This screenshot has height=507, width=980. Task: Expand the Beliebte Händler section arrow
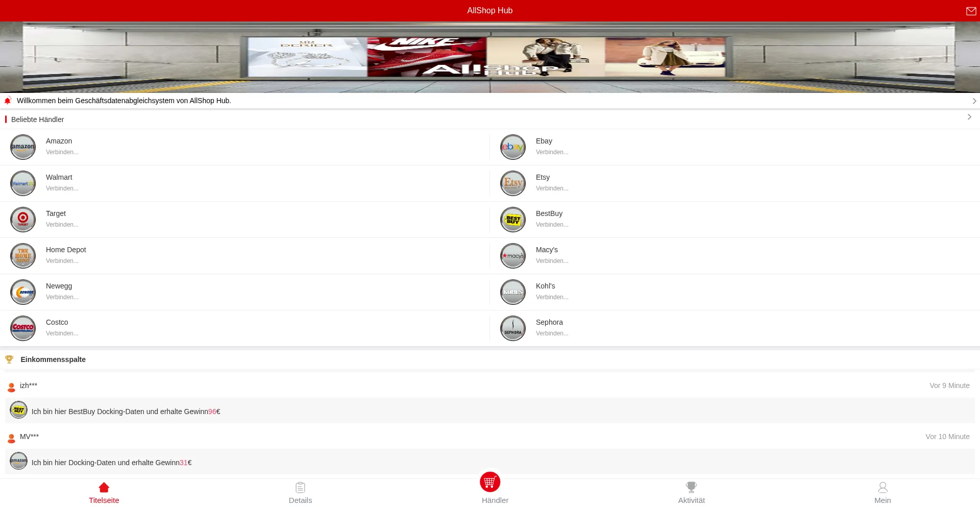[969, 117]
